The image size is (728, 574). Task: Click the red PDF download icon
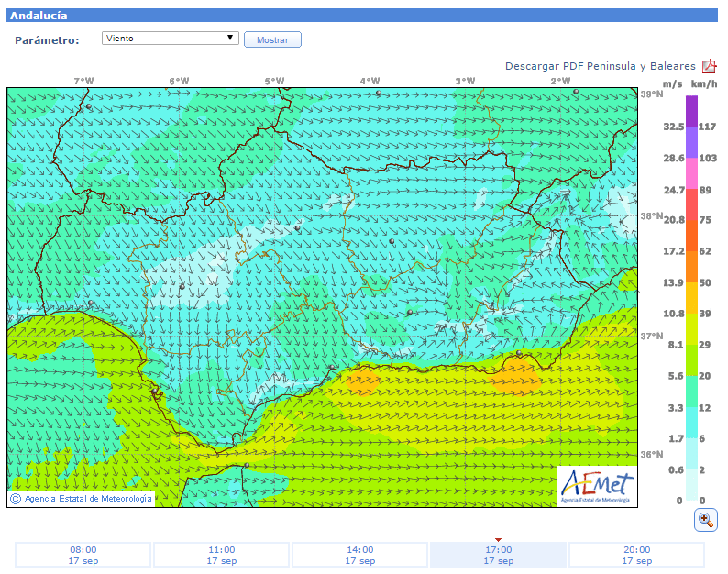[710, 66]
